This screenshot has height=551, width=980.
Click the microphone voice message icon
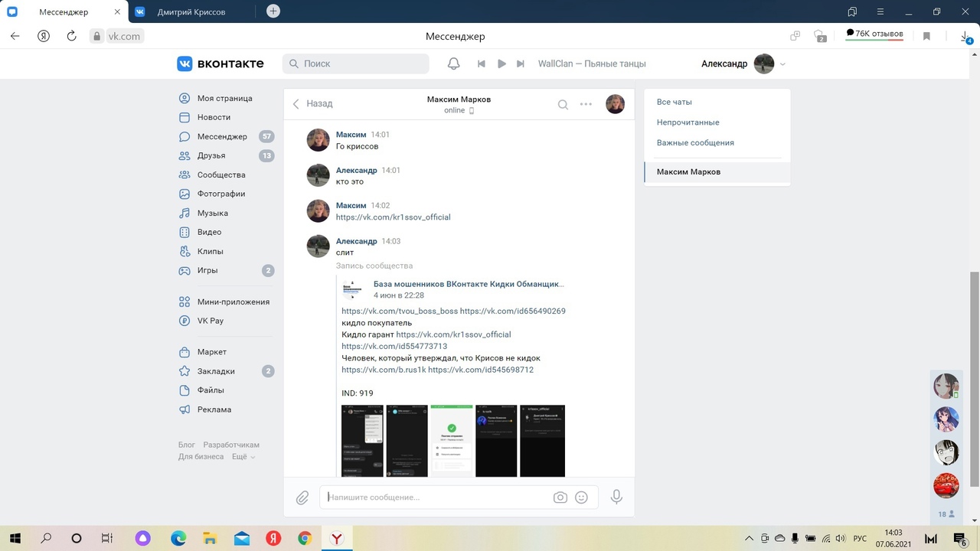pos(616,497)
